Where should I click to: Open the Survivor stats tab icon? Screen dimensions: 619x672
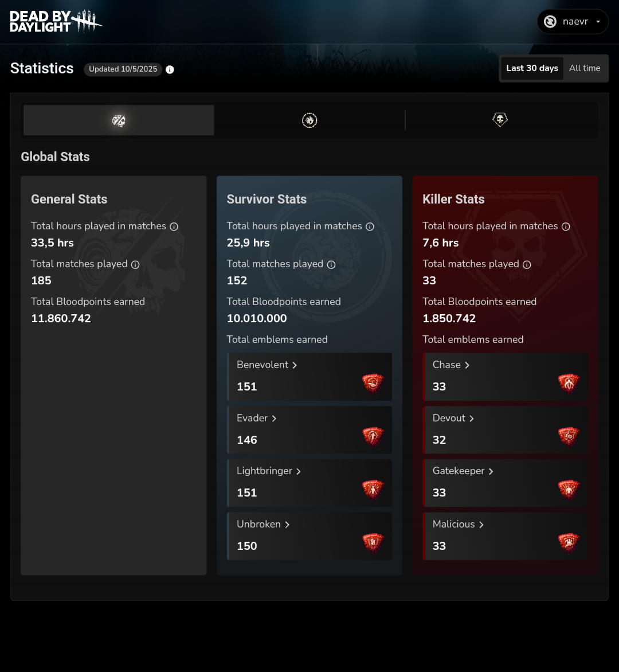pyautogui.click(x=309, y=120)
